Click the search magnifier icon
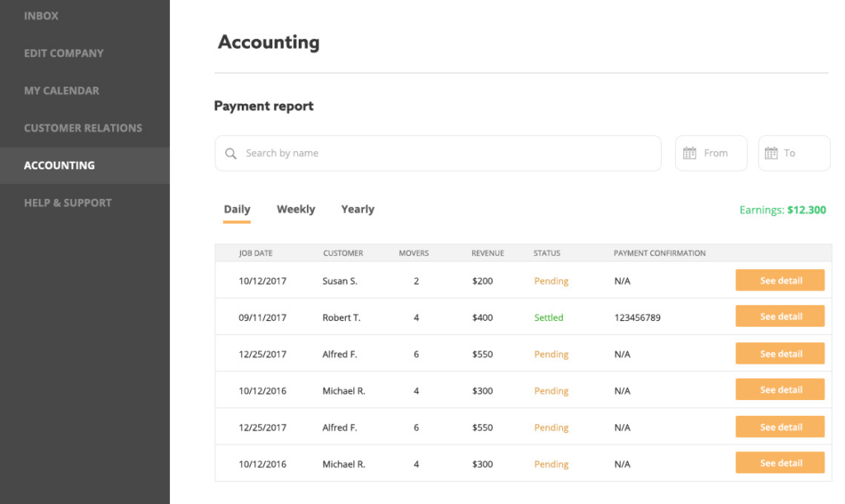 (x=231, y=153)
